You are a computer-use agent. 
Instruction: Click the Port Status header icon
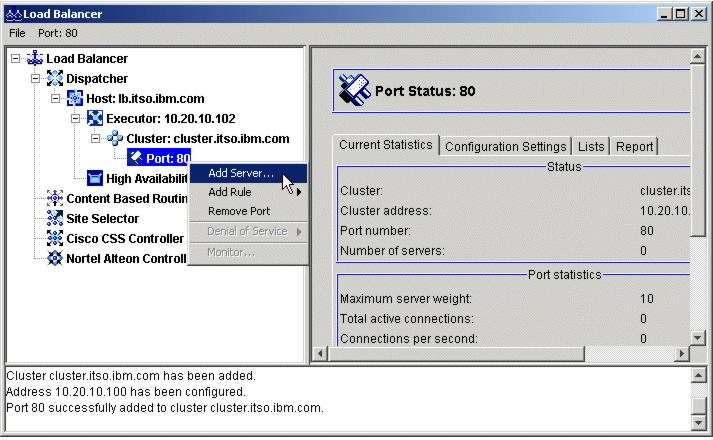pos(354,90)
